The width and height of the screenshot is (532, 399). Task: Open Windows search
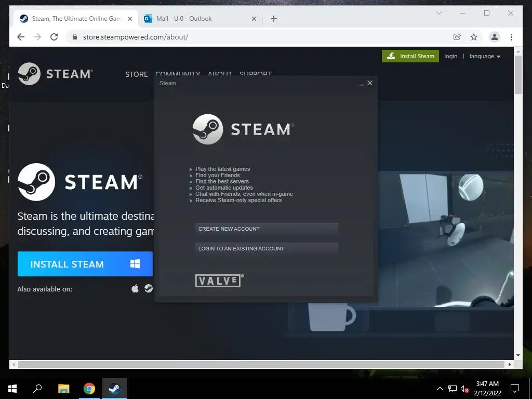point(37,389)
